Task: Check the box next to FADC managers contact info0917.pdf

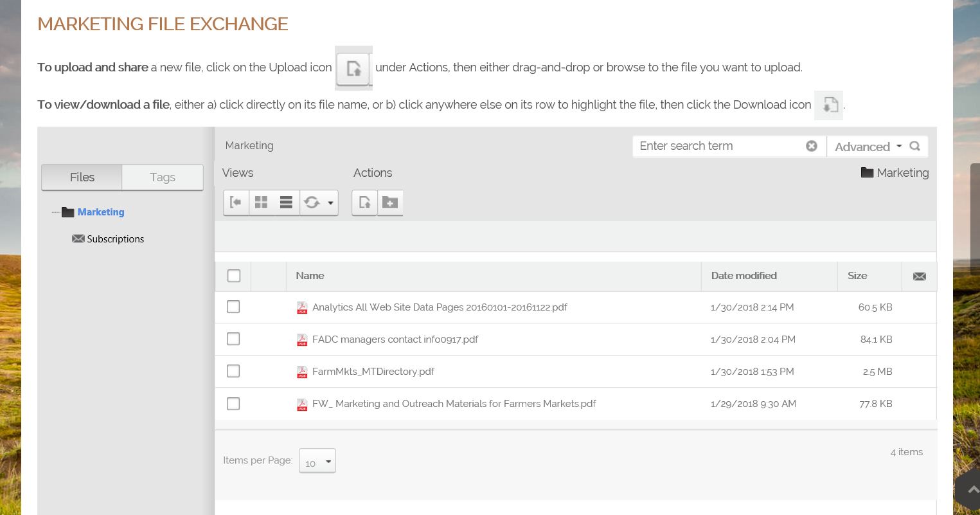Action: coord(233,339)
